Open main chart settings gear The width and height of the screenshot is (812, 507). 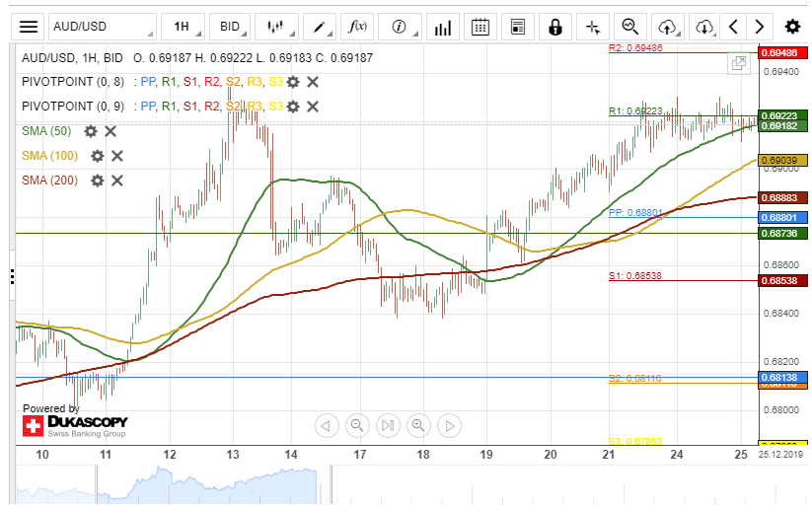(x=792, y=27)
